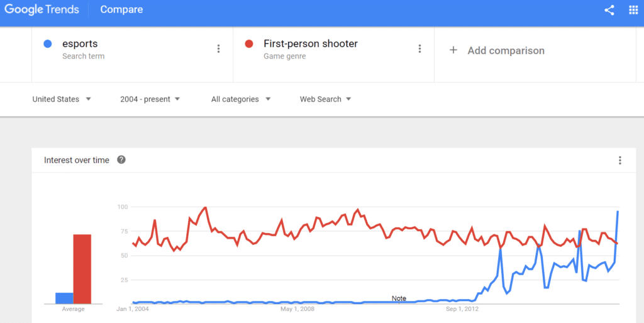Click the Compare header tab
The height and width of the screenshot is (323, 644).
[121, 9]
